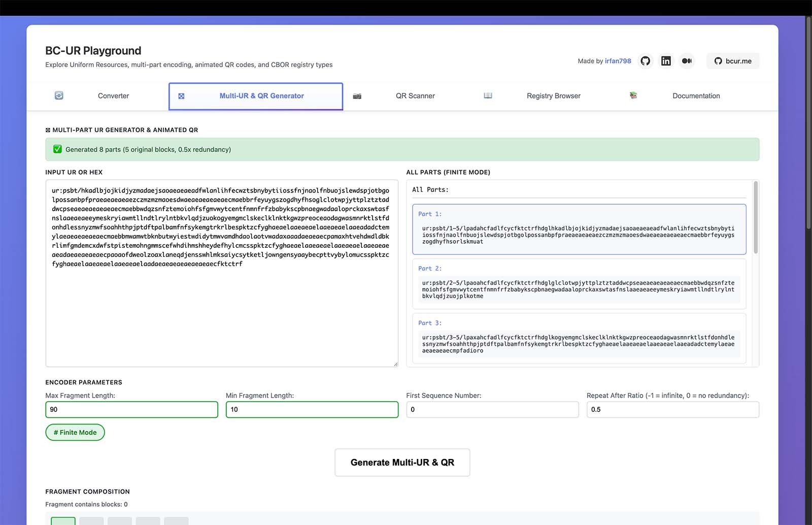Open the GitHub profile icon

645,61
